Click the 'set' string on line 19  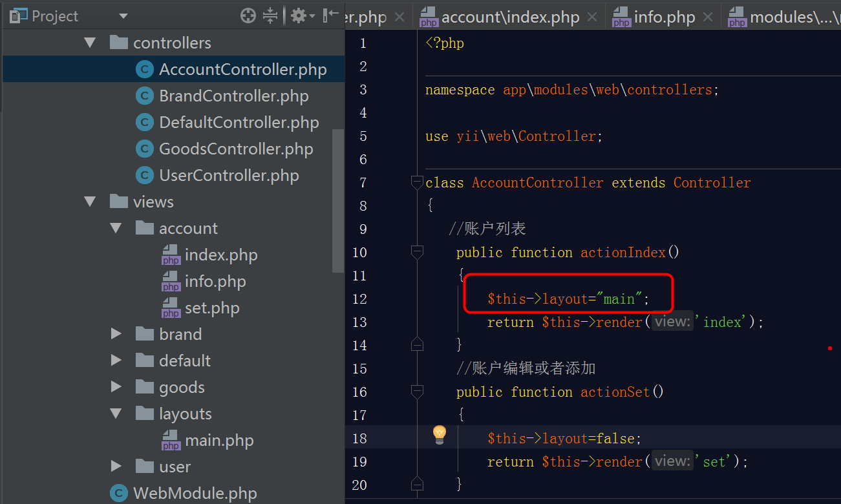click(x=713, y=462)
